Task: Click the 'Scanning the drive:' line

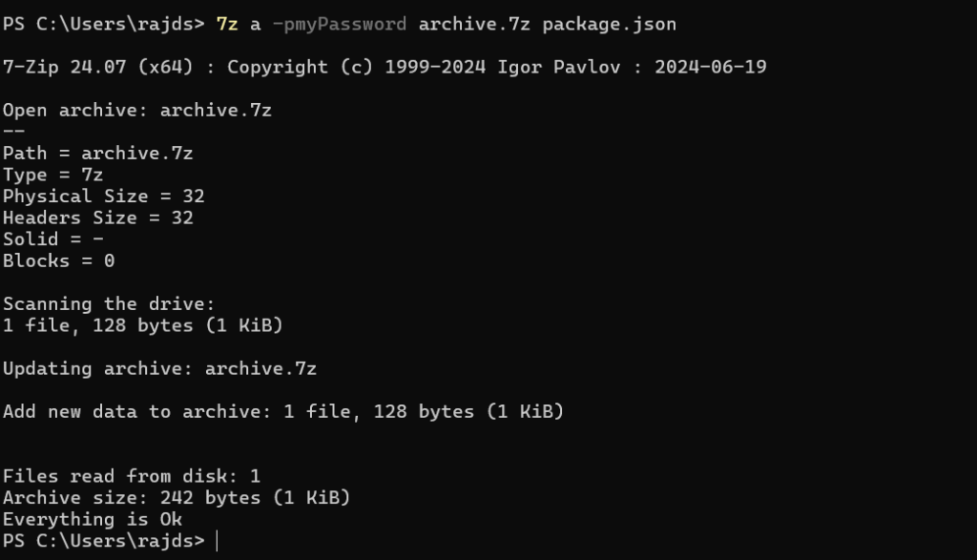Action: click(x=109, y=304)
